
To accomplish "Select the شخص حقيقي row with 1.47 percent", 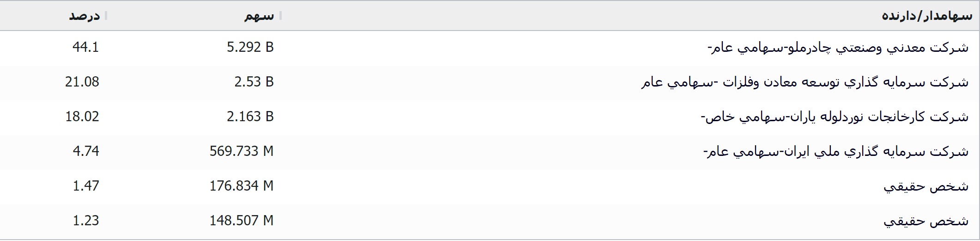I will click(x=926, y=186).
